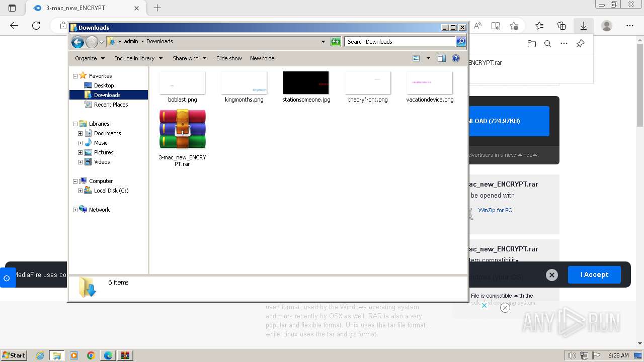The height and width of the screenshot is (362, 644).
Task: Select the stationsomeone.jpg thumbnail
Action: click(306, 83)
